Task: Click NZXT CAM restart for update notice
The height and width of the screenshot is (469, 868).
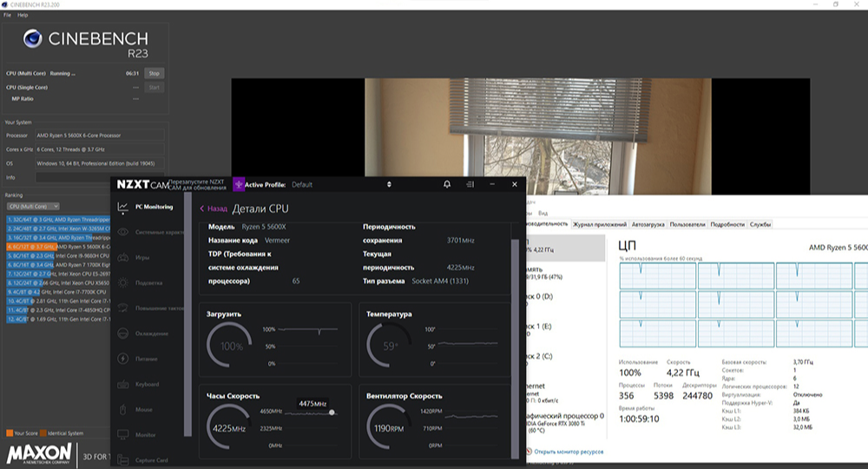Action: [x=197, y=184]
